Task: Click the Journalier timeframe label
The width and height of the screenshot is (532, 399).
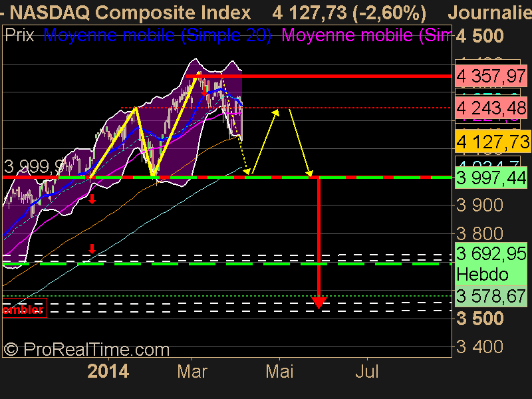Action: 489,13
